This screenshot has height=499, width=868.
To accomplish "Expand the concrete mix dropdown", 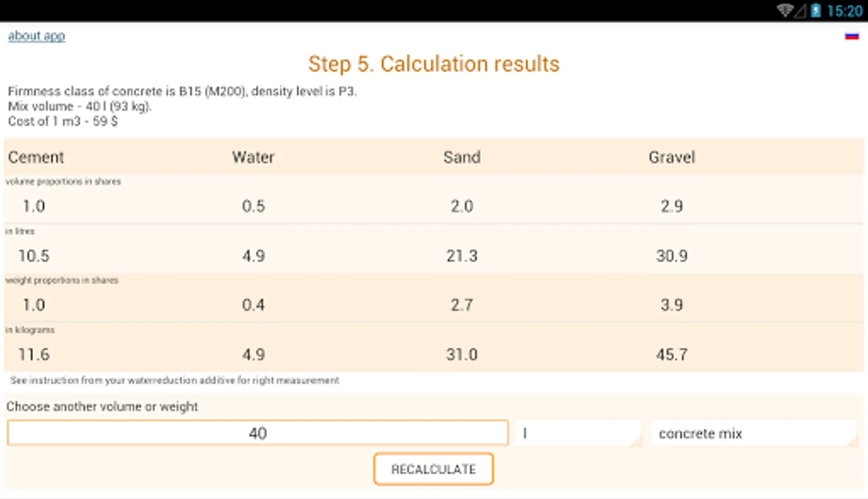I will point(754,433).
